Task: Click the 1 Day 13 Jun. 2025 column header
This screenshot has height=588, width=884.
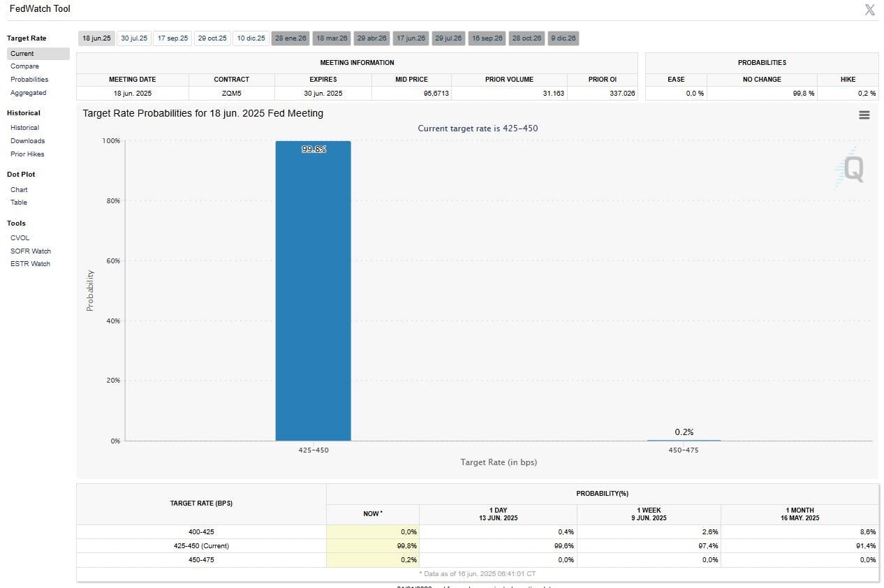Action: click(x=498, y=514)
